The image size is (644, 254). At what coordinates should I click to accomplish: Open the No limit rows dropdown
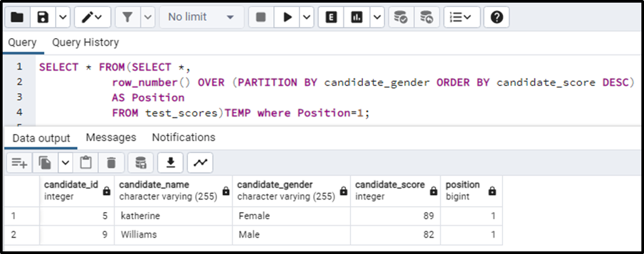tap(201, 17)
